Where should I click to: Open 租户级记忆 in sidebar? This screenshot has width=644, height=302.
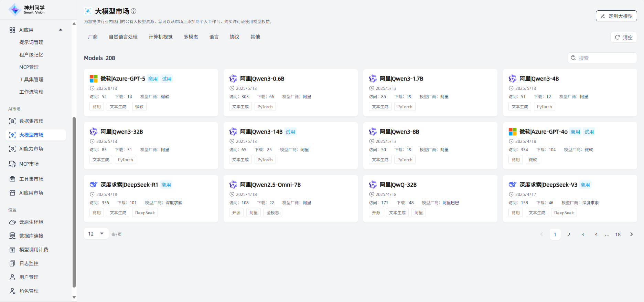coord(31,55)
